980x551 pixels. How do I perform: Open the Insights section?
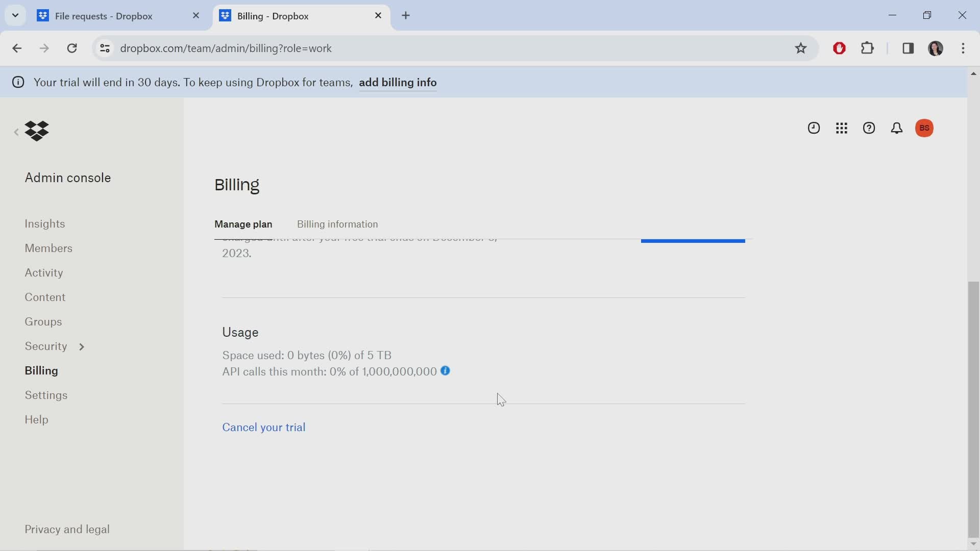pos(44,223)
